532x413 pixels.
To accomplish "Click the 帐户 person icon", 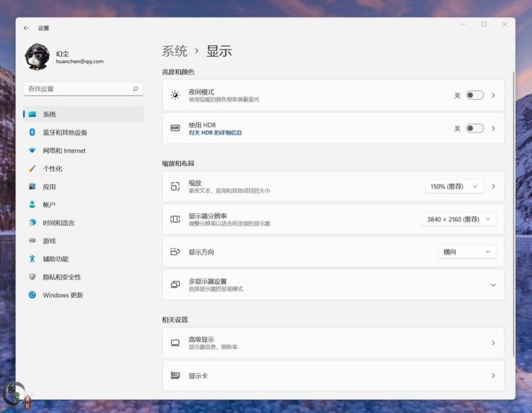I will (x=32, y=204).
